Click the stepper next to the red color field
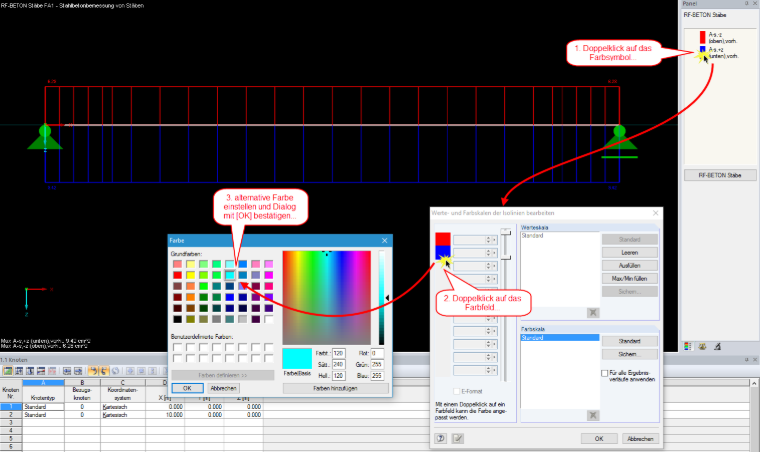This screenshot has width=760, height=452. pos(489,240)
